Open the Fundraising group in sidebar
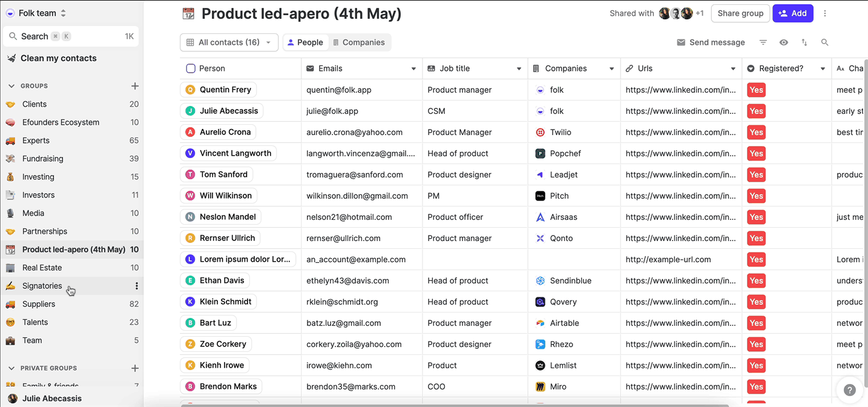Image resolution: width=868 pixels, height=407 pixels. 42,159
